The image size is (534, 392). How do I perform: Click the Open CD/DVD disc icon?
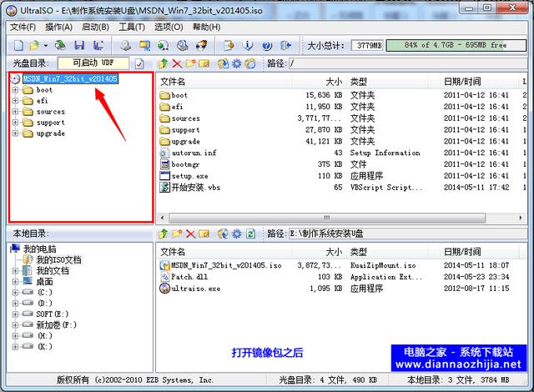pos(60,45)
